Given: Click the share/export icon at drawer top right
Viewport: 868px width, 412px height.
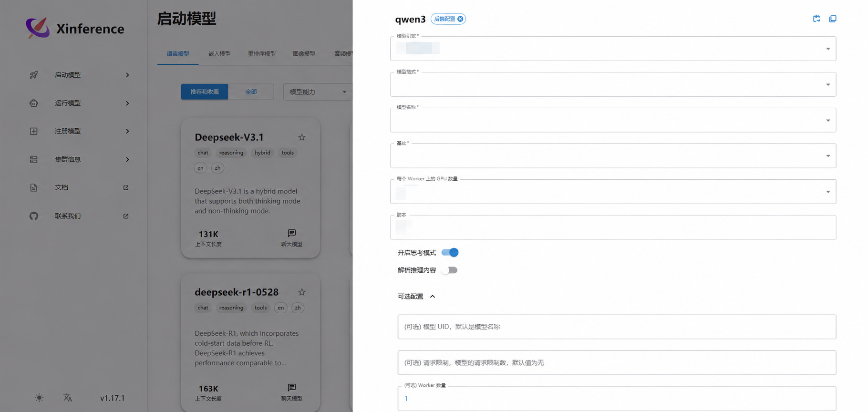Looking at the screenshot, I should [x=816, y=19].
